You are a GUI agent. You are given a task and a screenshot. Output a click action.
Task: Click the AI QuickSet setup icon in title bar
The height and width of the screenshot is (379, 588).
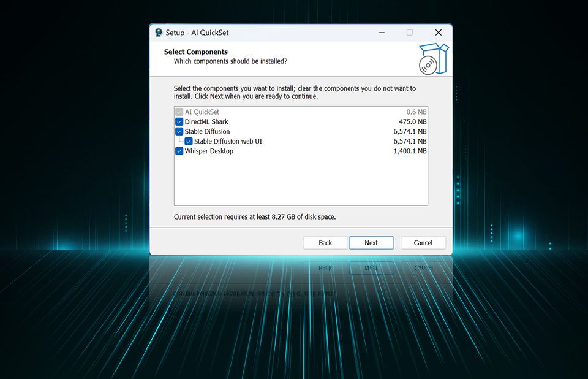(x=159, y=33)
